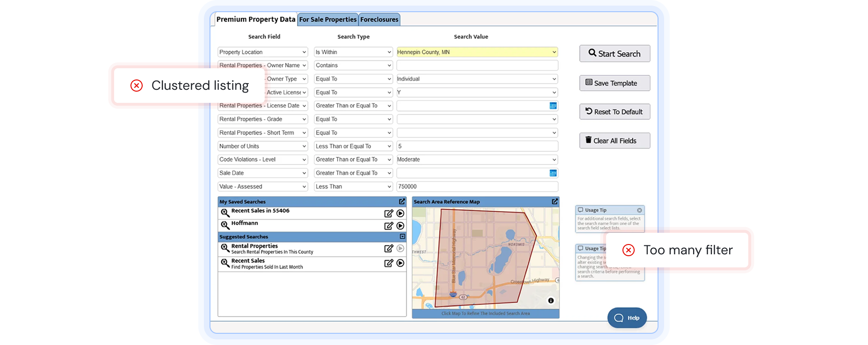Save the current search template
Viewport: 868px width, 345px height.
615,83
